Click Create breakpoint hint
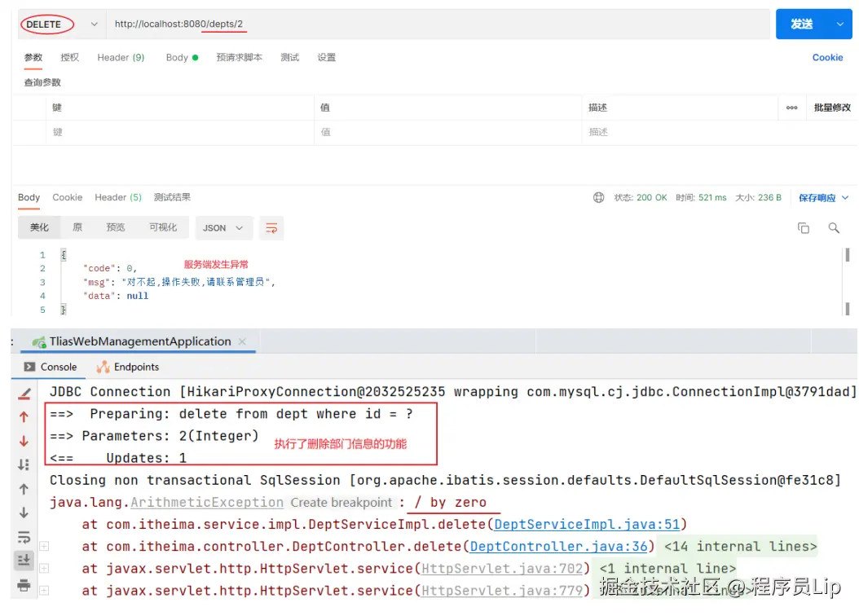 coord(341,502)
